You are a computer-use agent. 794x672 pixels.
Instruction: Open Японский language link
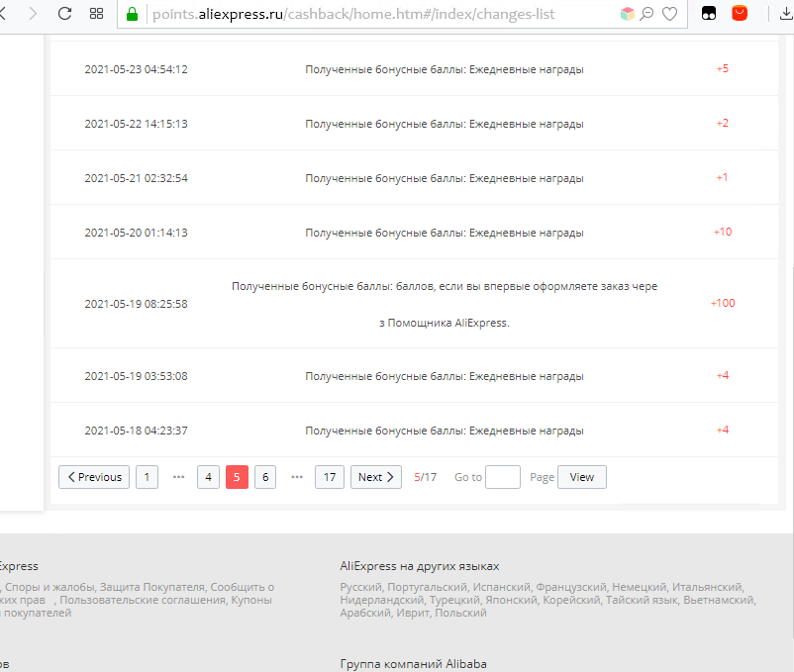point(512,600)
